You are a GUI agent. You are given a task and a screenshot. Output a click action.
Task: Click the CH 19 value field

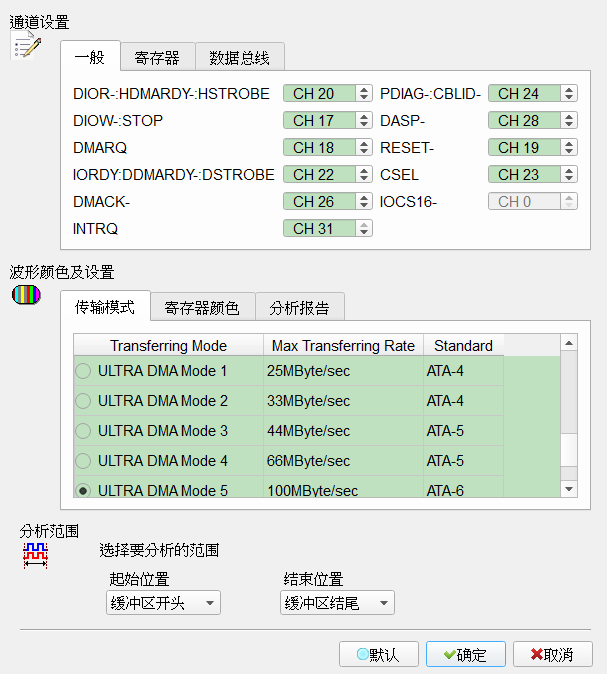pyautogui.click(x=524, y=147)
